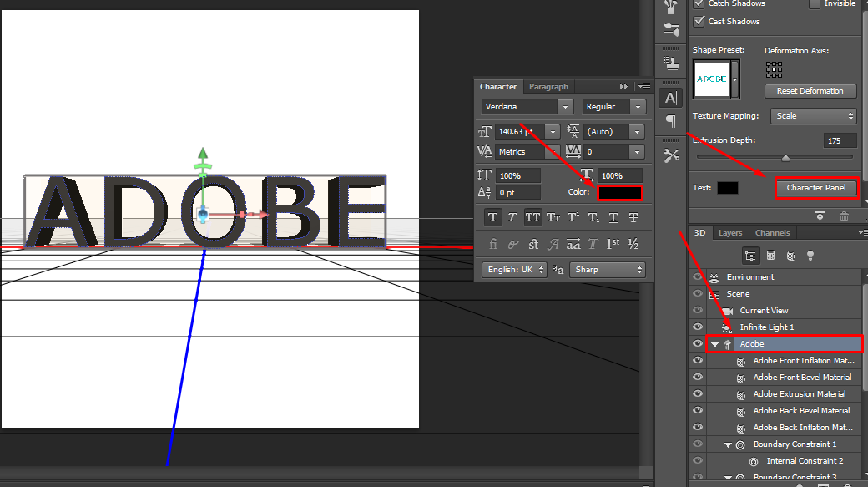Image resolution: width=868 pixels, height=487 pixels.
Task: Click the Extrusion Depth value field
Action: pos(840,140)
